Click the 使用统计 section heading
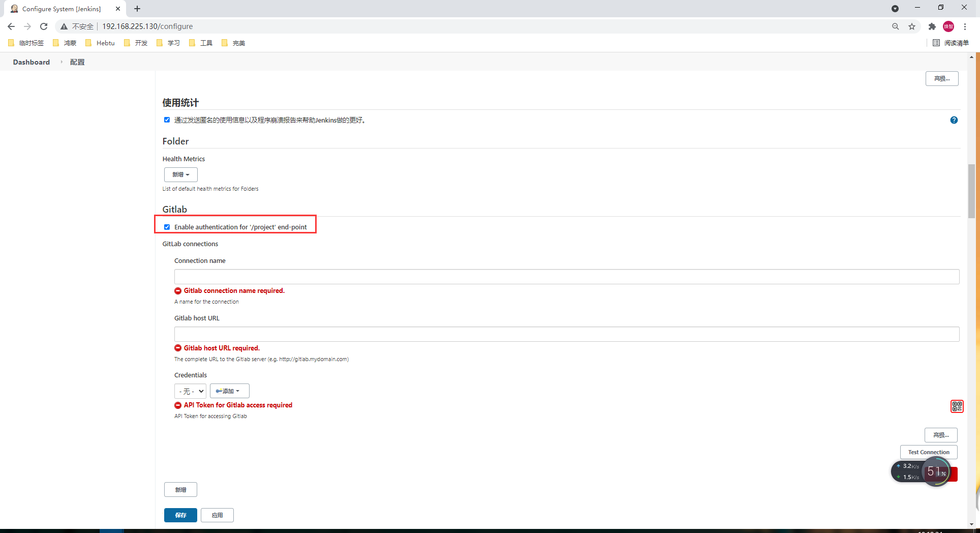The width and height of the screenshot is (980, 533). pos(180,103)
